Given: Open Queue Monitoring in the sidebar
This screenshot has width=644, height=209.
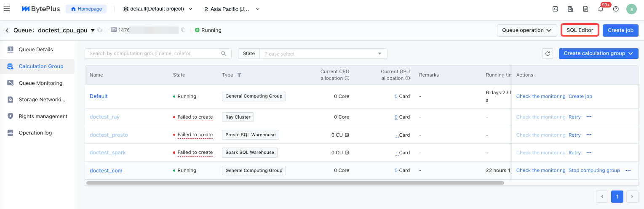Looking at the screenshot, I should pyautogui.click(x=40, y=83).
